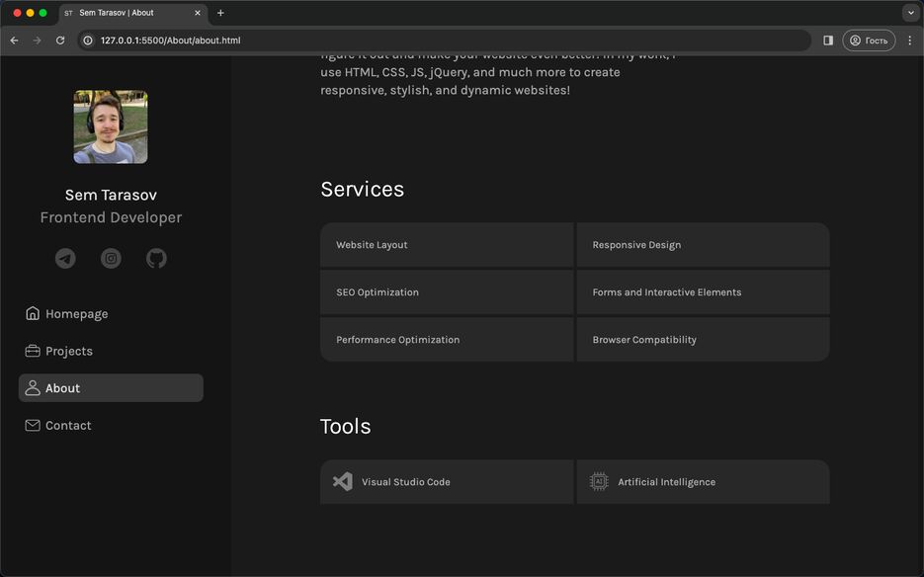
Task: Click the macOS green maximize window button
Action: click(x=43, y=13)
